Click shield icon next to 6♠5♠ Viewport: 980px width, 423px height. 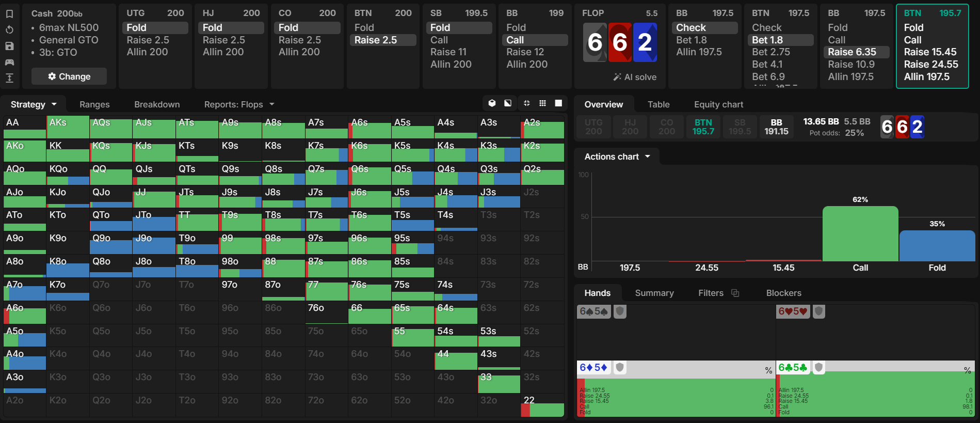point(620,311)
